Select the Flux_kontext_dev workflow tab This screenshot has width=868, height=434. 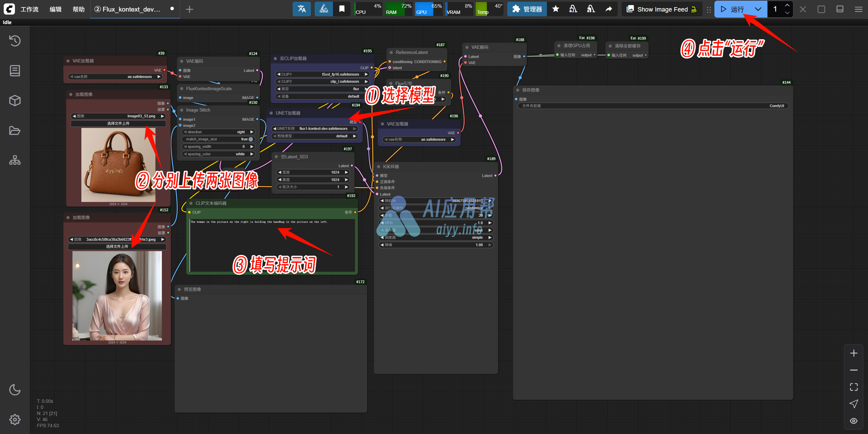pyautogui.click(x=135, y=9)
